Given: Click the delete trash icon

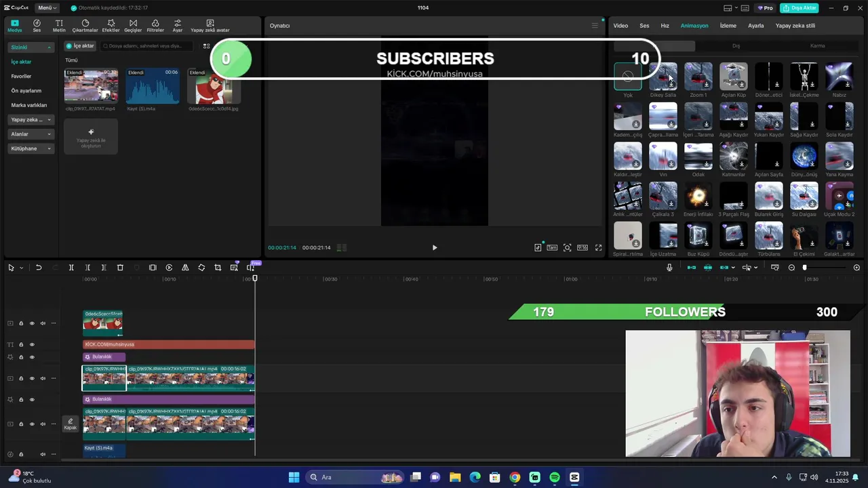Looking at the screenshot, I should [120, 268].
